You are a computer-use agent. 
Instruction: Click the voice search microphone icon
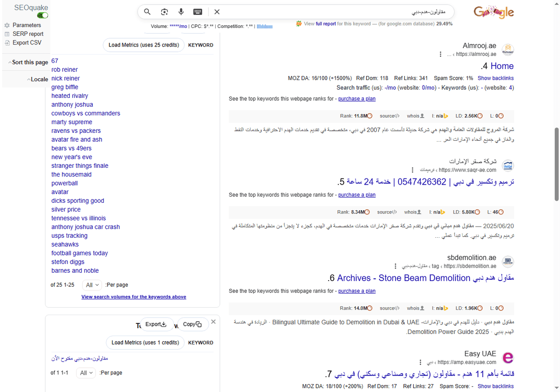point(181,12)
